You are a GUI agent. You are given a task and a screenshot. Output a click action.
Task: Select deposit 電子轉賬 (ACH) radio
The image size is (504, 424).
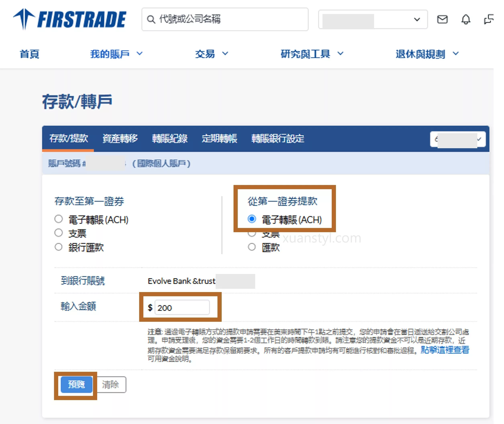58,219
